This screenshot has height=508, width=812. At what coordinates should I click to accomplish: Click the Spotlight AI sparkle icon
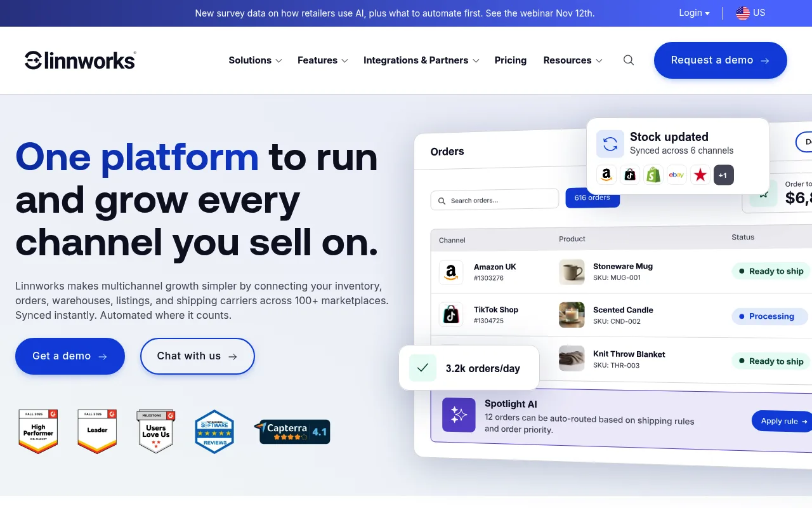point(459,415)
